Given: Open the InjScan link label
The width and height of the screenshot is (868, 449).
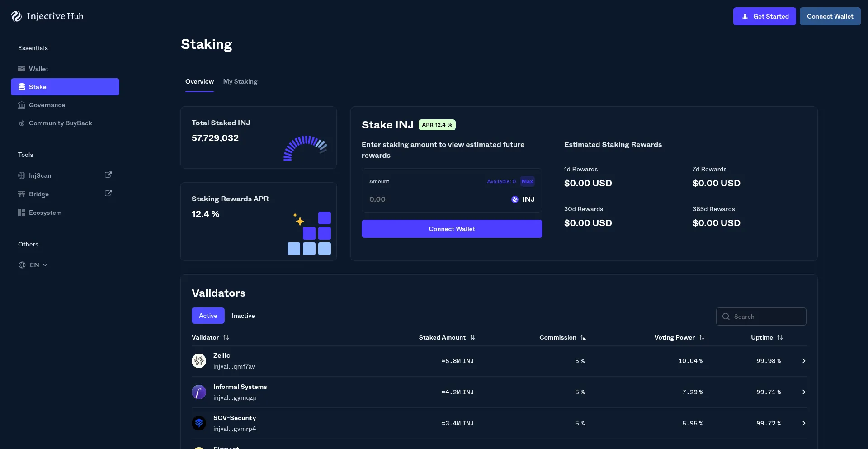Looking at the screenshot, I should (x=40, y=175).
